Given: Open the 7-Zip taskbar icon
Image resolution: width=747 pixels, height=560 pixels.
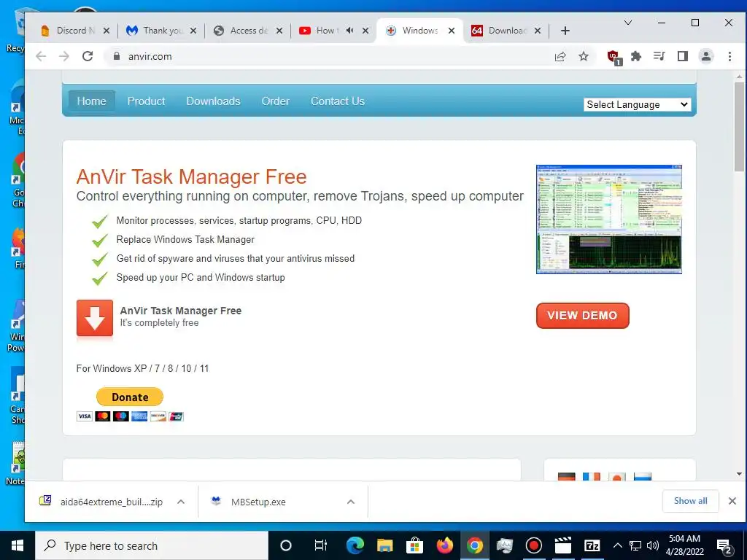Looking at the screenshot, I should tap(592, 545).
